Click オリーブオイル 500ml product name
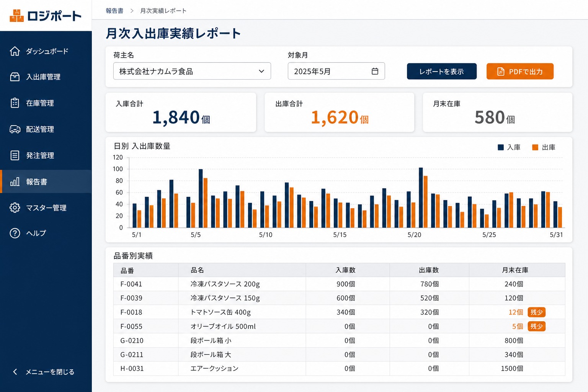 [223, 327]
